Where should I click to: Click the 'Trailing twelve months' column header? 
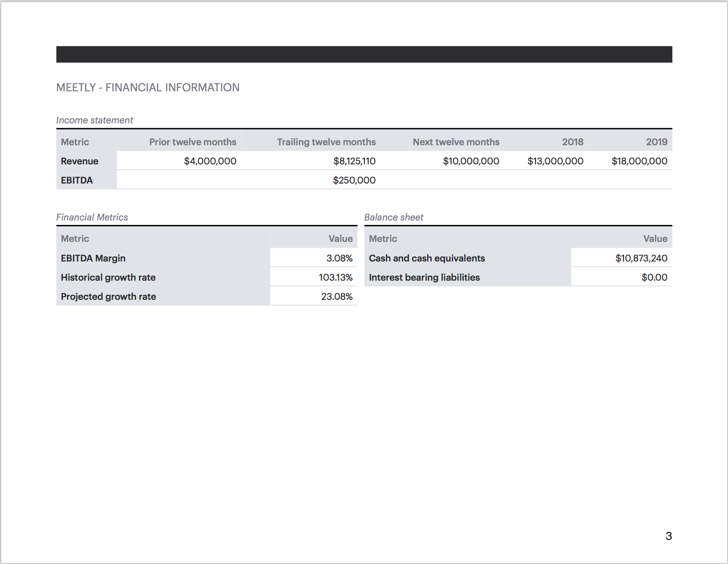click(327, 142)
